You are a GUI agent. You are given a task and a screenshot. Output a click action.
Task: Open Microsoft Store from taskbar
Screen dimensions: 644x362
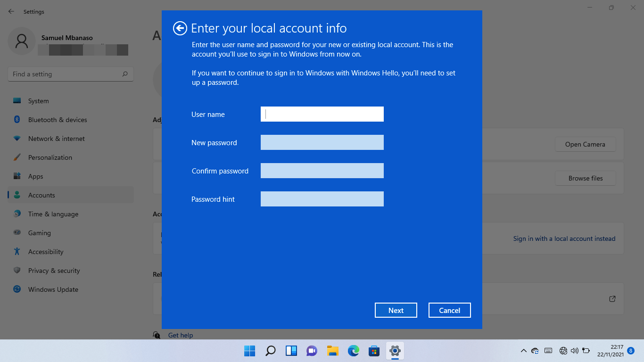pos(374,351)
